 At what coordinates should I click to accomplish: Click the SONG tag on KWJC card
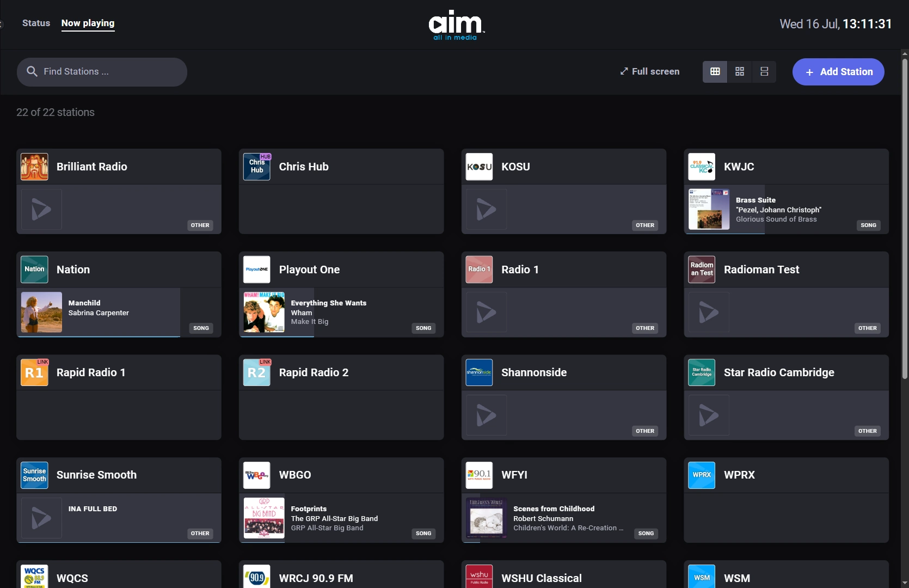[x=869, y=225]
